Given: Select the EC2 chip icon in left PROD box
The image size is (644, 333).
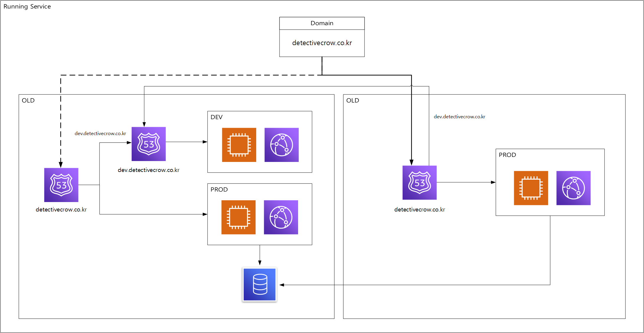Looking at the screenshot, I should point(238,217).
